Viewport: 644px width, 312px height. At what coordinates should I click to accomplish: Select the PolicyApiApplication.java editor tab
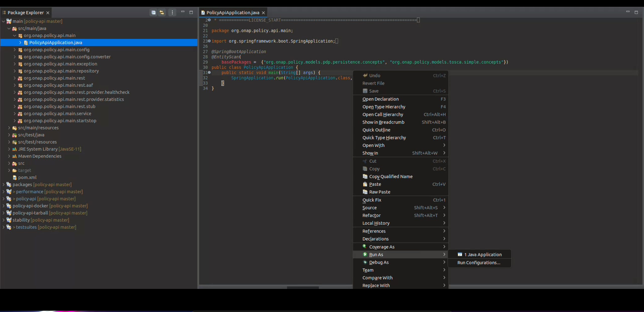(x=233, y=13)
